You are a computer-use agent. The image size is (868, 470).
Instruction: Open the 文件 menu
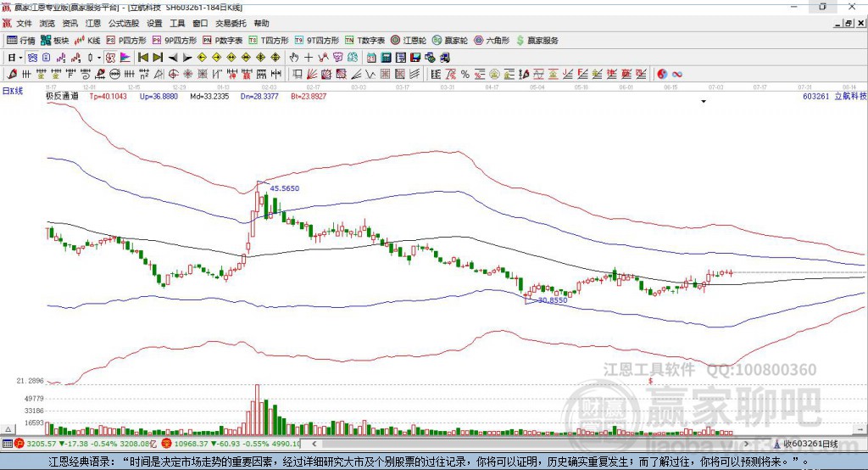[x=24, y=23]
